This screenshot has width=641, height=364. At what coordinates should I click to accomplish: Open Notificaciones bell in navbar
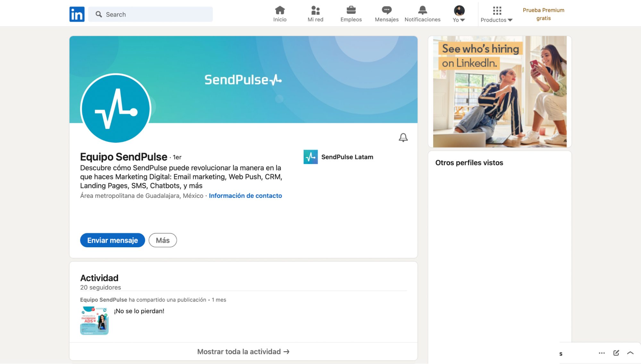[x=422, y=10]
